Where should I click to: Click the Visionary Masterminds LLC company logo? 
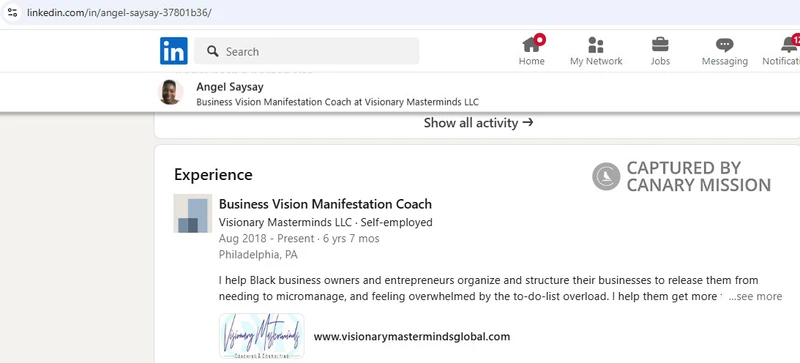[193, 213]
